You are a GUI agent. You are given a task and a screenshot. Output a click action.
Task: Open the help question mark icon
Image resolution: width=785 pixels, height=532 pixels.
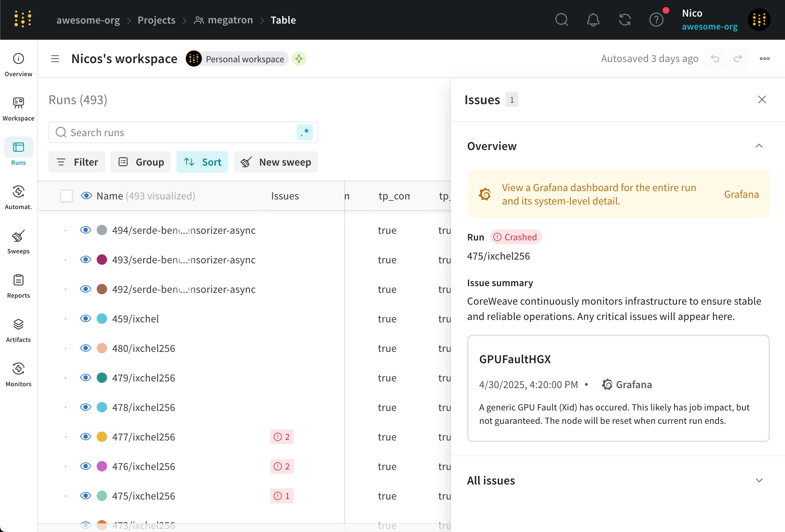(656, 20)
